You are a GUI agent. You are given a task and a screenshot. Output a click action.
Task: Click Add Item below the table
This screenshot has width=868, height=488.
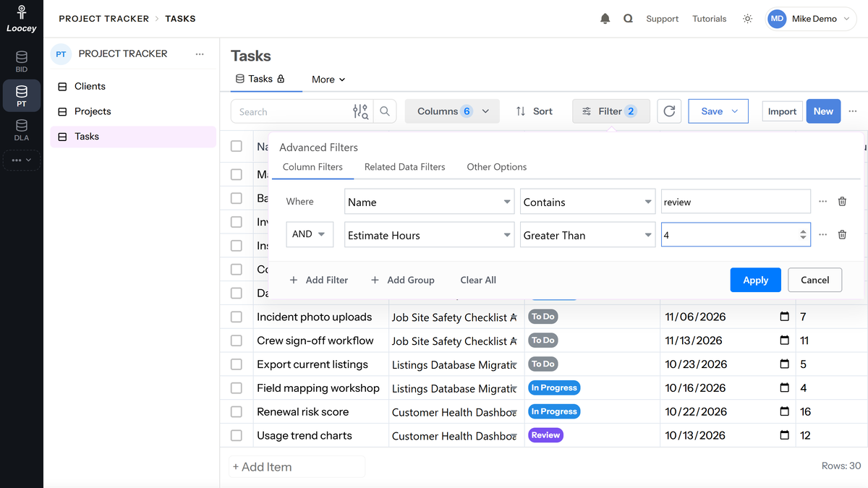point(297,467)
